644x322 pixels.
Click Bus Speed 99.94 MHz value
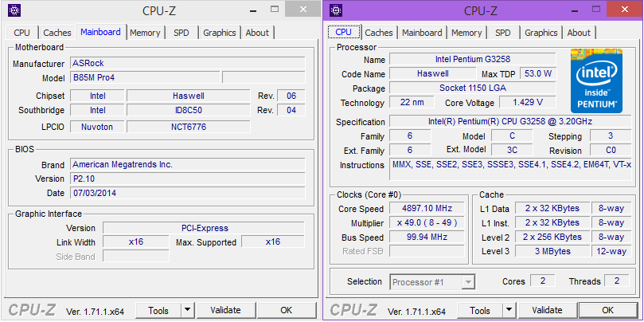pos(427,237)
